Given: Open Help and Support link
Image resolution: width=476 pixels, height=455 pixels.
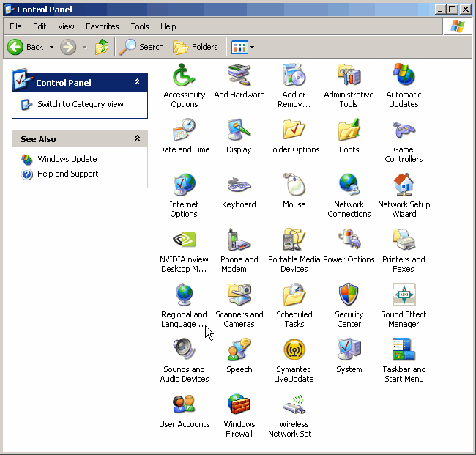Looking at the screenshot, I should click(67, 174).
